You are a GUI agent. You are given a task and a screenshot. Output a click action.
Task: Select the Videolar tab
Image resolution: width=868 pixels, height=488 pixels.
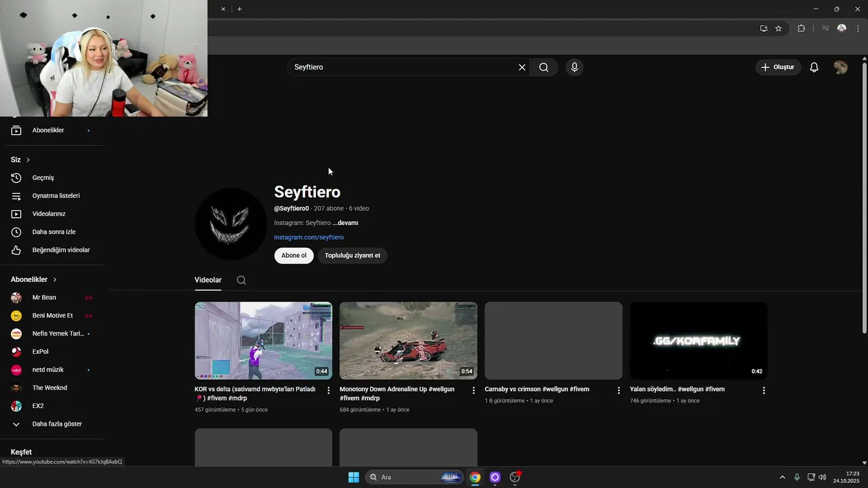[x=208, y=280]
